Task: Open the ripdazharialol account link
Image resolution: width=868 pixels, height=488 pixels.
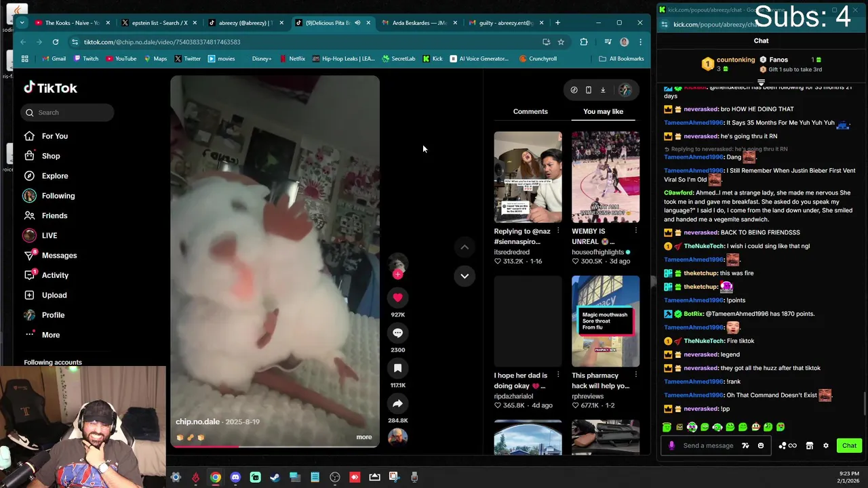Action: click(513, 396)
